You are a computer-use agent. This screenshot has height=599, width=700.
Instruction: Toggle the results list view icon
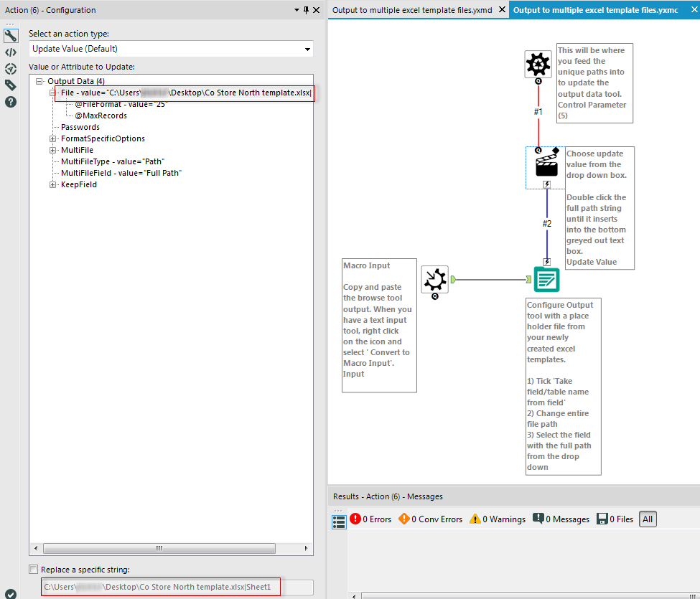pos(340,522)
